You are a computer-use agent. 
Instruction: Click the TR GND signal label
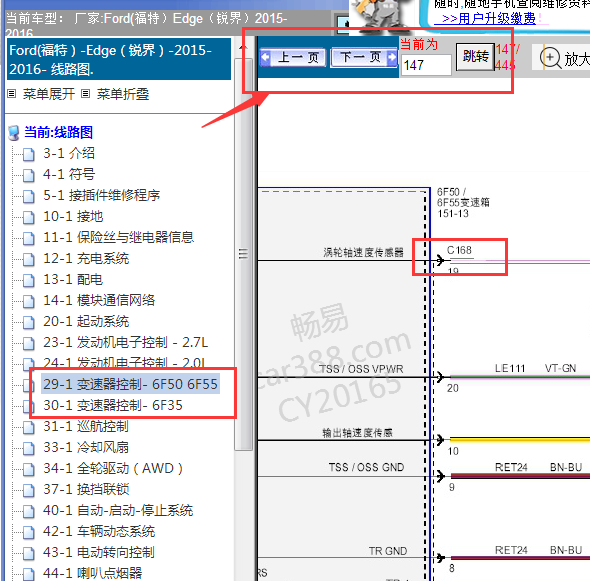coord(388,551)
